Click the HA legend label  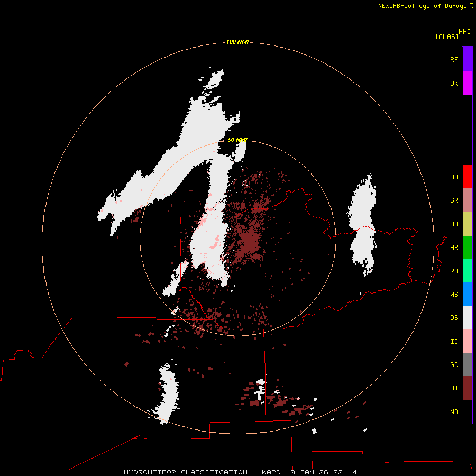pos(454,177)
